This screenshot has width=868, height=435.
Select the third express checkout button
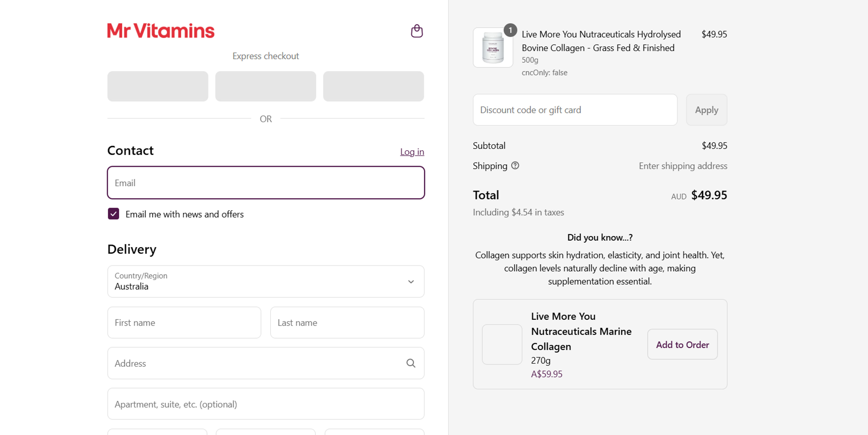point(373,86)
